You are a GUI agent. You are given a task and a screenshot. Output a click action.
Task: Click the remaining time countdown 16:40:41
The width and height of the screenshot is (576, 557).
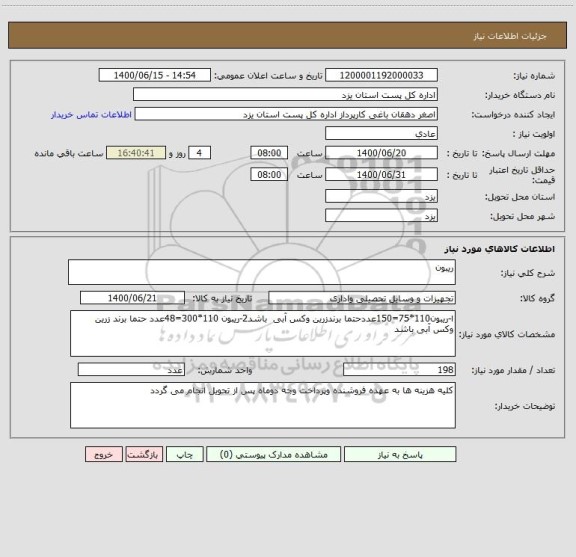pyautogui.click(x=136, y=153)
